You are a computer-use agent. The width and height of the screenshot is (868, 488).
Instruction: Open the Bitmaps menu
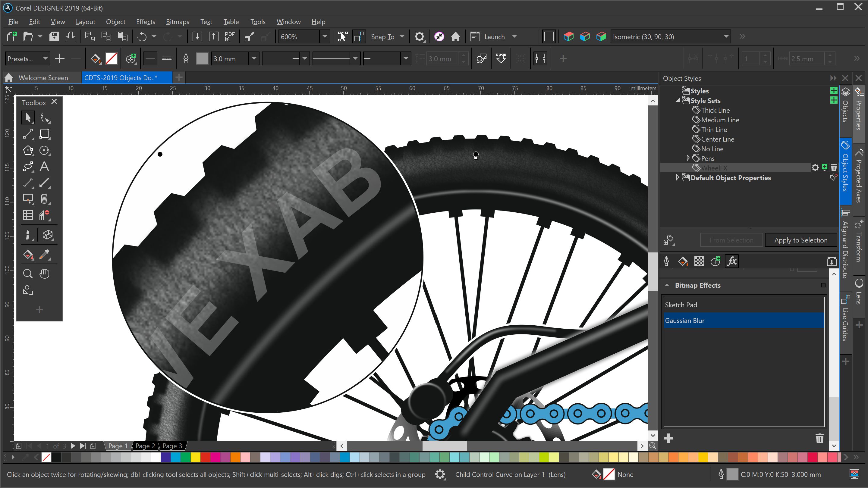click(x=178, y=22)
